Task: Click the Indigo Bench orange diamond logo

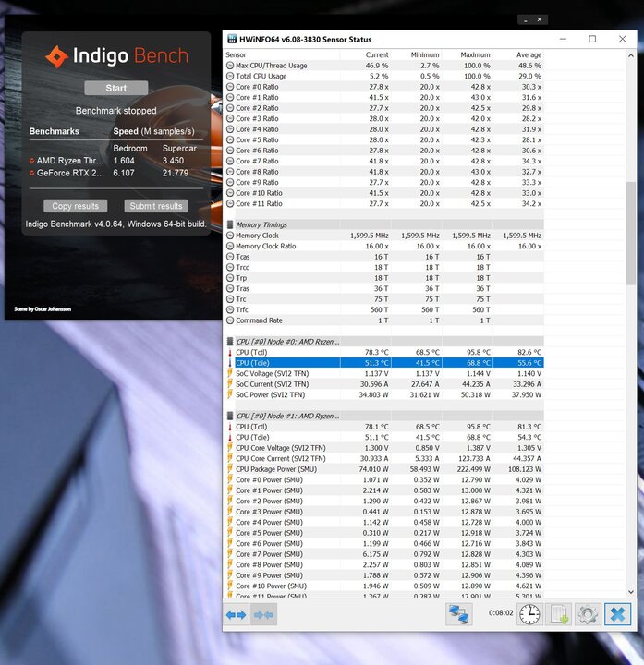Action: coord(57,56)
